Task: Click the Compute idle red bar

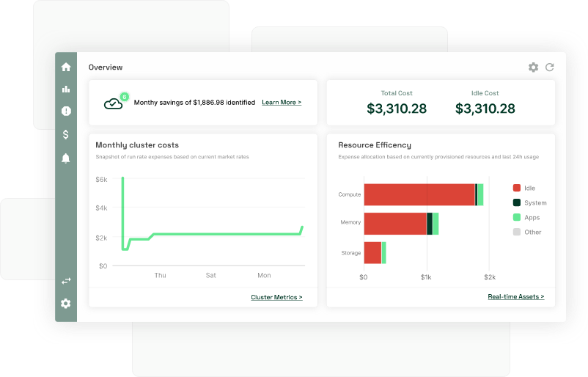Action: click(x=419, y=194)
